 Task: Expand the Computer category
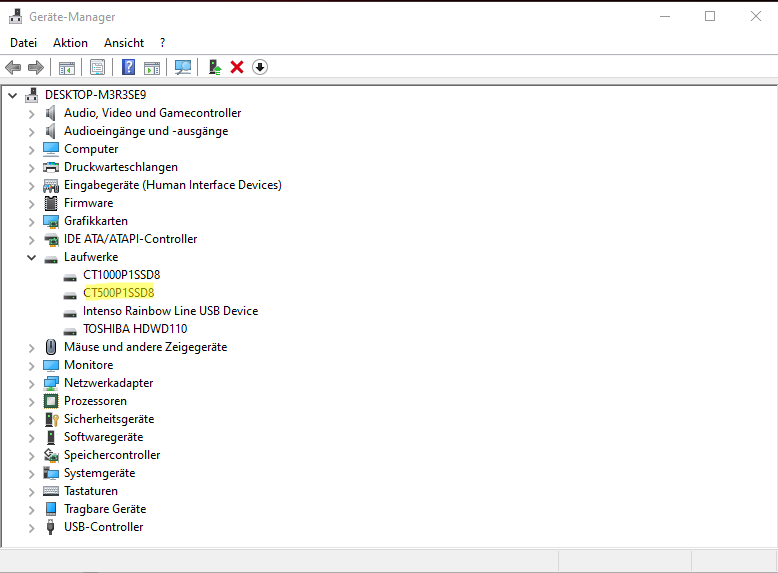pos(31,149)
